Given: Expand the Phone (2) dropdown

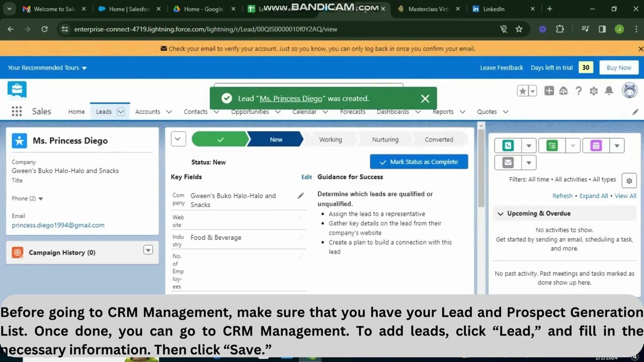Looking at the screenshot, I should click(41, 199).
